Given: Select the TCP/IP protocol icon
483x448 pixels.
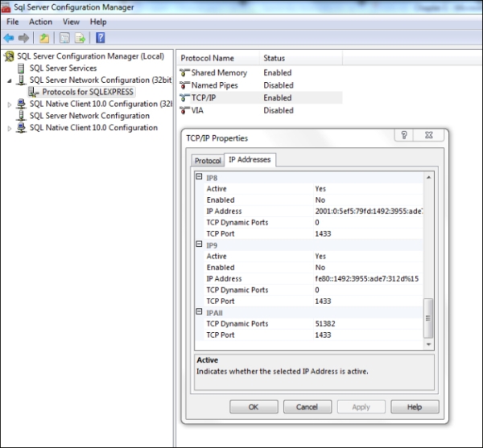Looking at the screenshot, I should 184,98.
